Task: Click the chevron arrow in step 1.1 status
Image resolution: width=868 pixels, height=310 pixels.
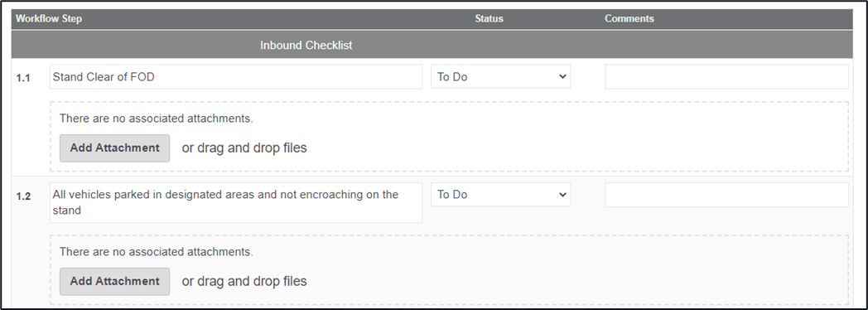Action: (x=562, y=76)
